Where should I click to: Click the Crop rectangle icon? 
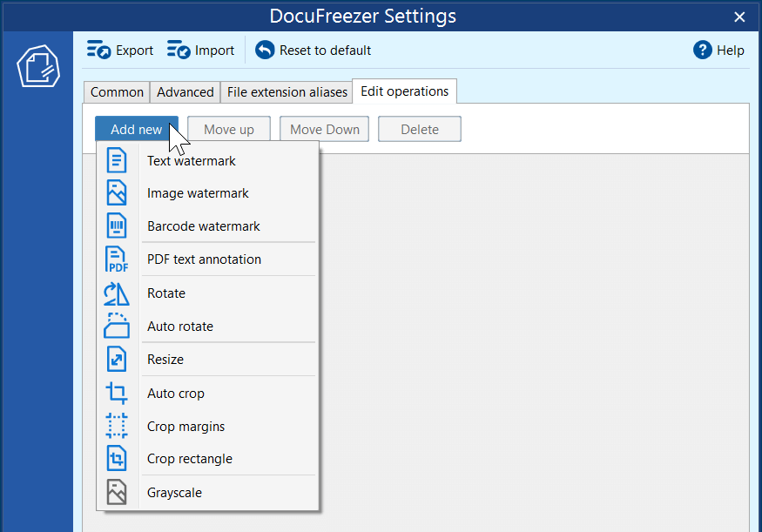[x=117, y=458]
